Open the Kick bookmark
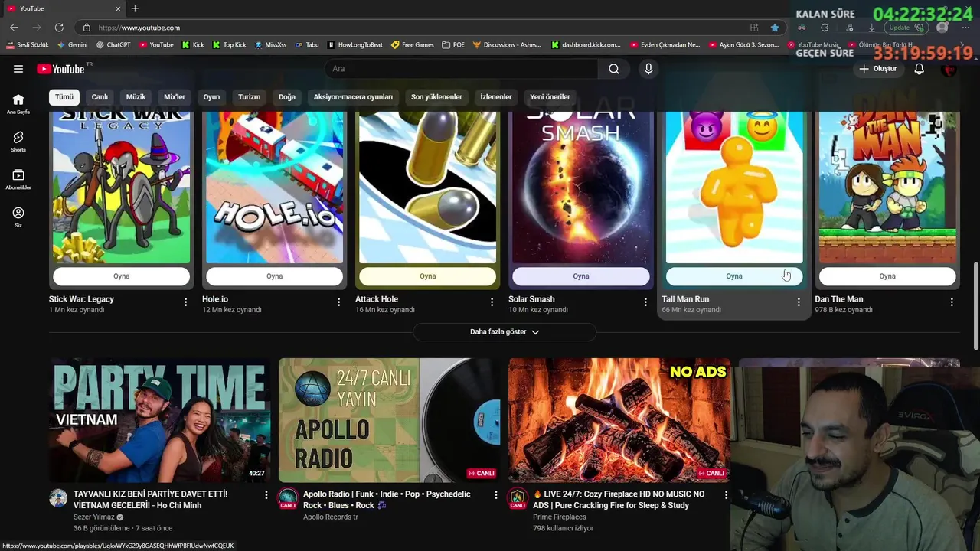 (x=193, y=45)
